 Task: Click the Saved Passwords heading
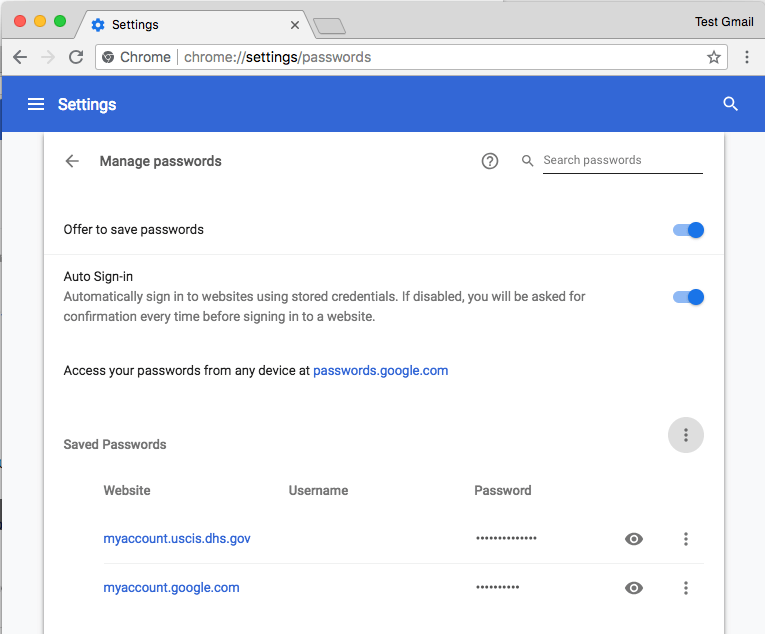tap(115, 444)
